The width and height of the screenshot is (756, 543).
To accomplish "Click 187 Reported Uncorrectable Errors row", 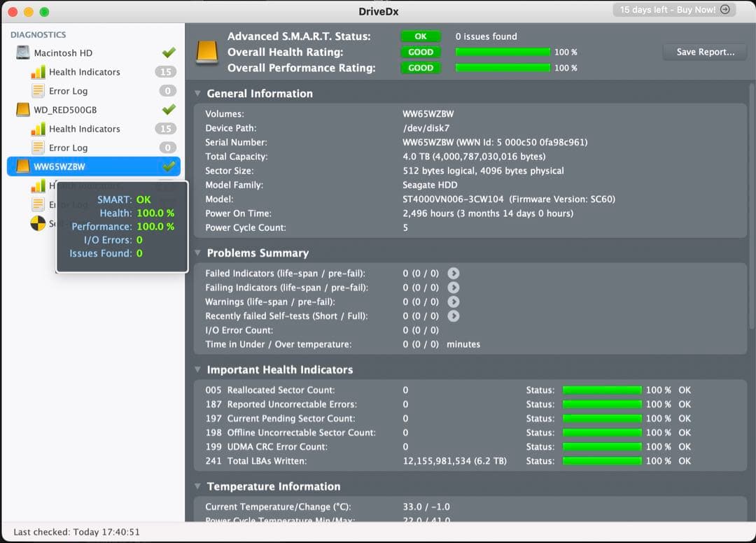I will tap(447, 404).
